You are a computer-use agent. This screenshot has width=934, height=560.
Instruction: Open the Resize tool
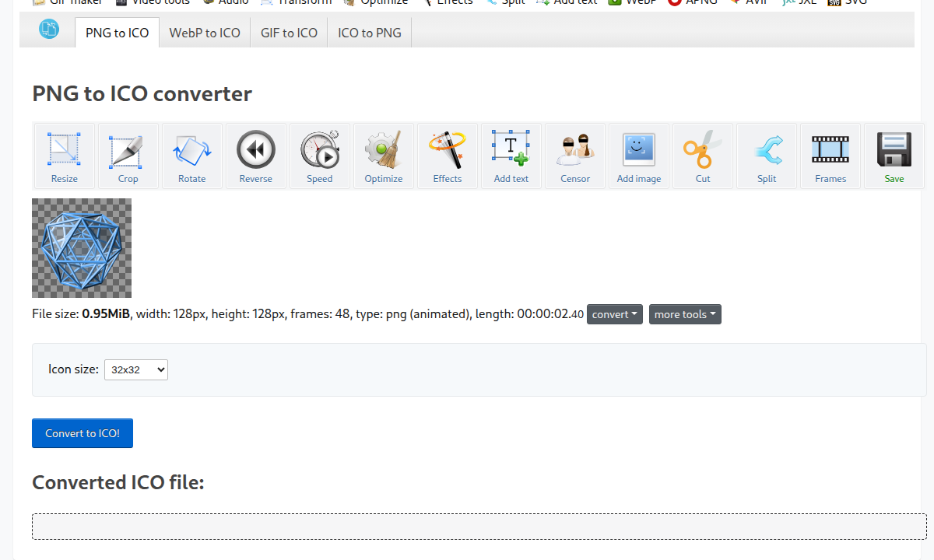click(x=65, y=156)
